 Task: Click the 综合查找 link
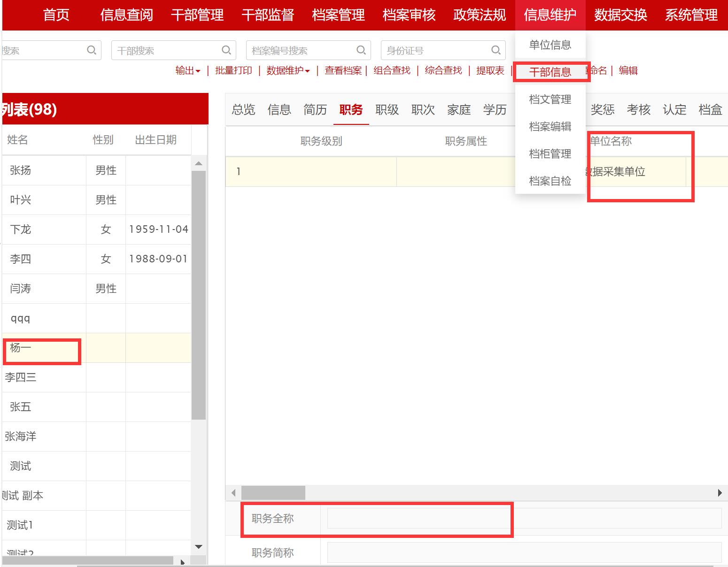pyautogui.click(x=443, y=71)
